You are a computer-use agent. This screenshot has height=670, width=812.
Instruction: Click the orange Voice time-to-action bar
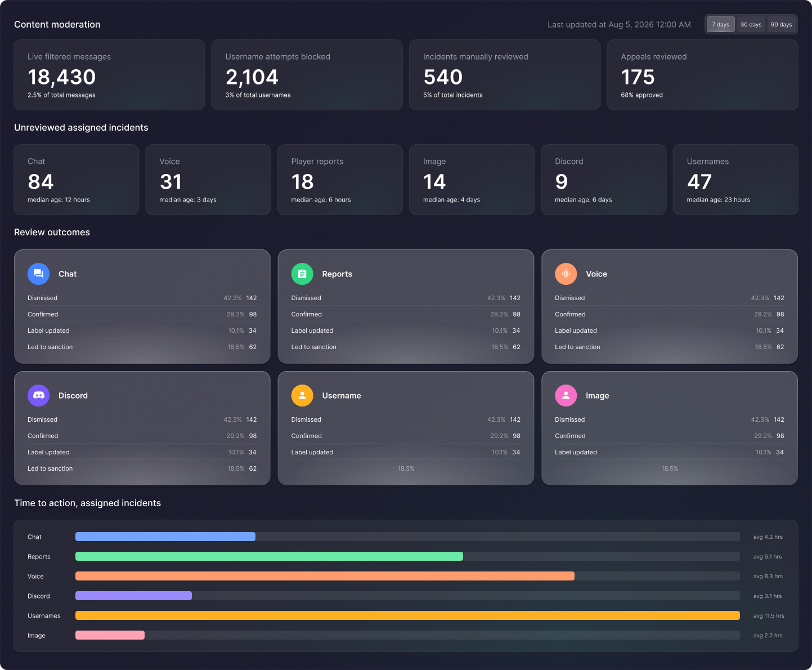click(325, 576)
